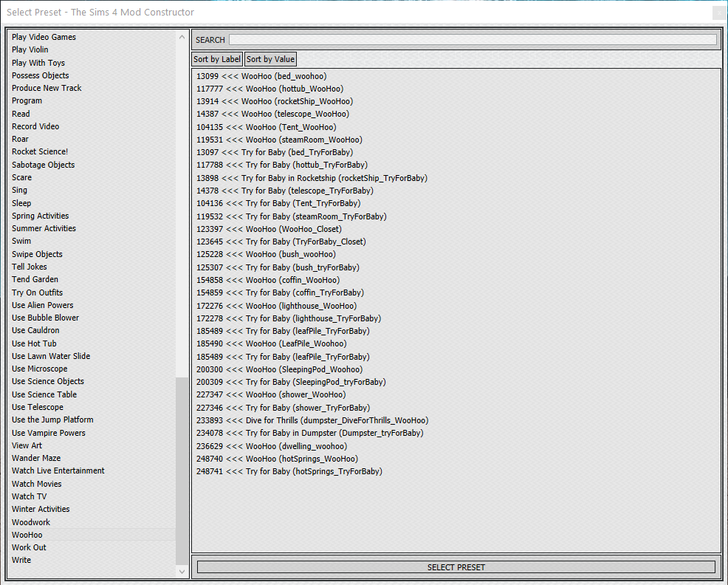The height and width of the screenshot is (585, 728).
Task: Sort the presets with Sort by Value
Action: [270, 59]
